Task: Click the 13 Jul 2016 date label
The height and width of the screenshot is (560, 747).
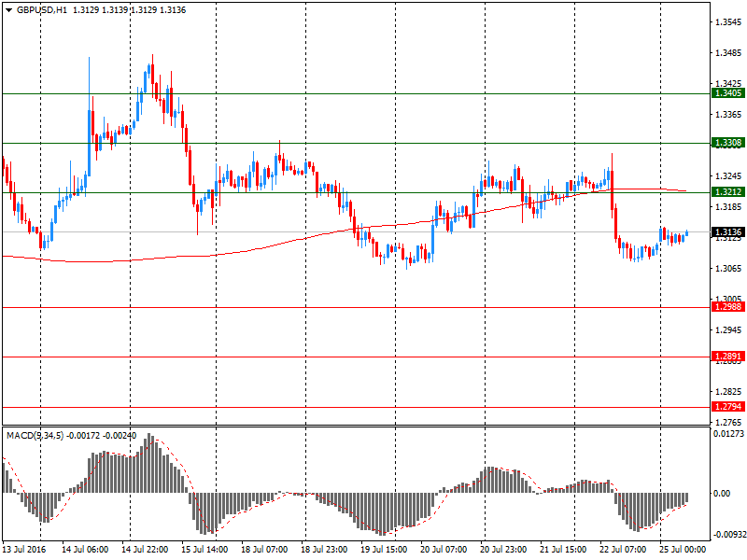Action: coord(25,549)
